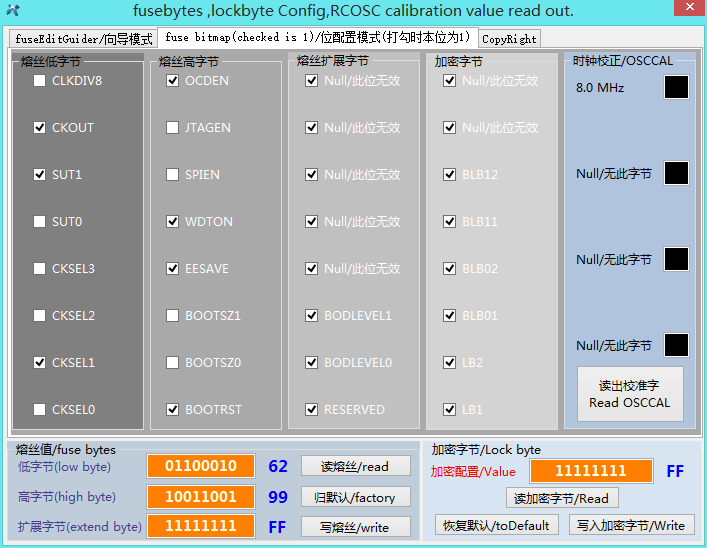707x548 pixels.
Task: Uncheck the BLB02 lock bit
Action: [450, 268]
